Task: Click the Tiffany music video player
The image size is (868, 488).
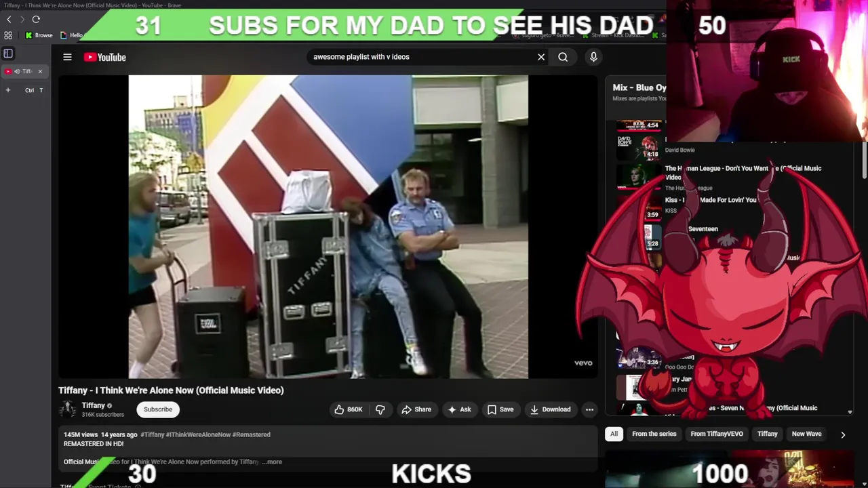Action: pos(328,226)
